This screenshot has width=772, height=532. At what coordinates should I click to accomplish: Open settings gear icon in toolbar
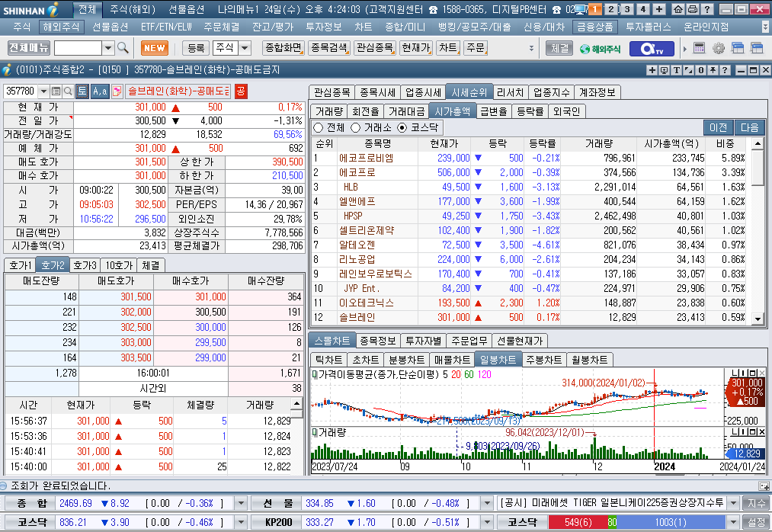click(719, 48)
